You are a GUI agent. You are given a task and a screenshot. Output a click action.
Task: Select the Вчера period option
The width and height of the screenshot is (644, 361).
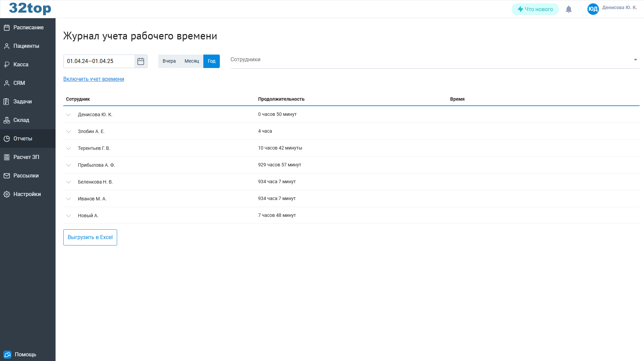point(169,61)
